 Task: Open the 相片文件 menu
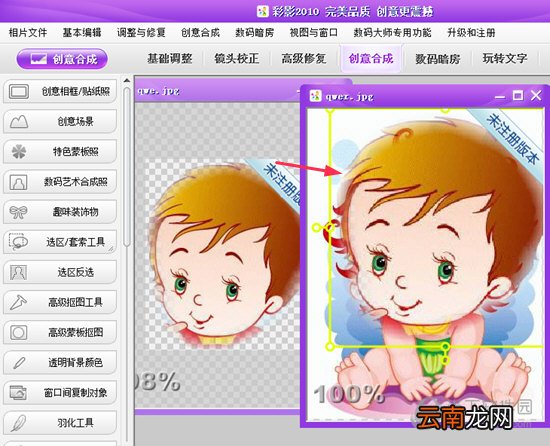tap(28, 33)
